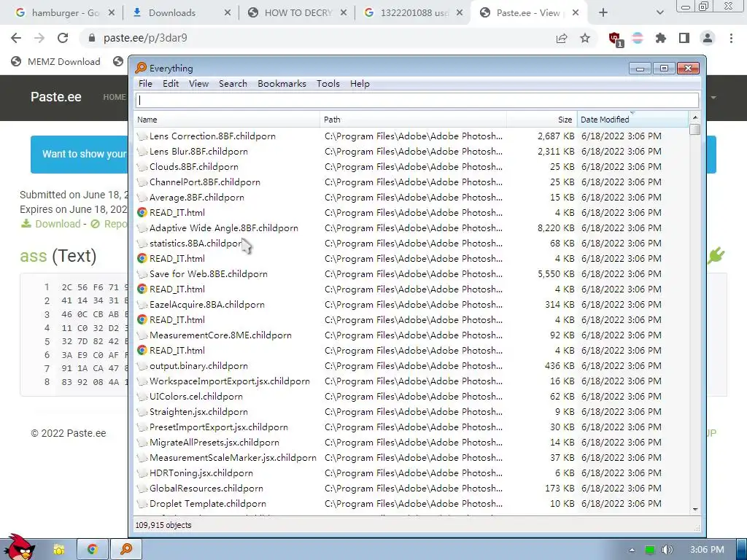Viewport: 747px width, 560px height.
Task: Click the green Download link
Action: (x=50, y=224)
